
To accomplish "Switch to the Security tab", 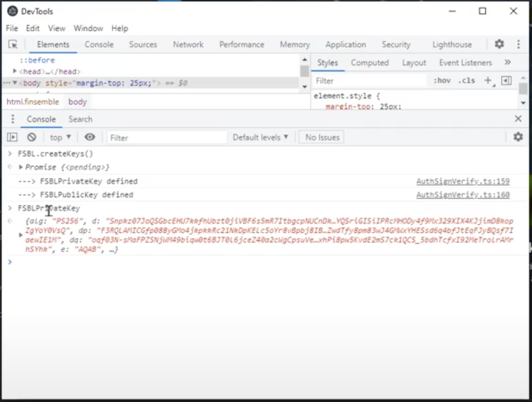I will pyautogui.click(x=396, y=44).
